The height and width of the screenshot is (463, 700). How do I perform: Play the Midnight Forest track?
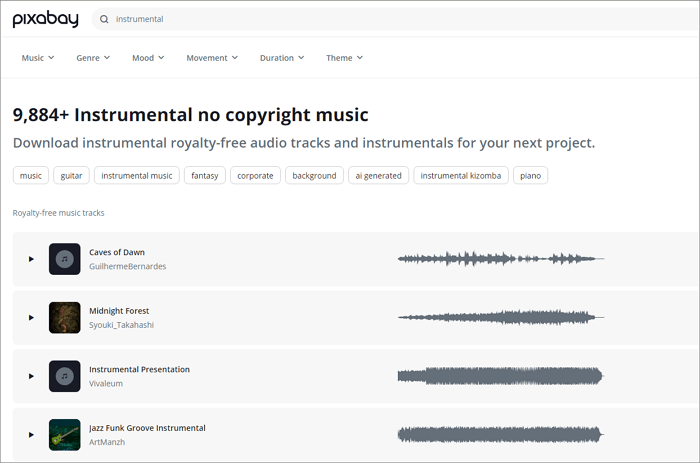click(x=31, y=318)
